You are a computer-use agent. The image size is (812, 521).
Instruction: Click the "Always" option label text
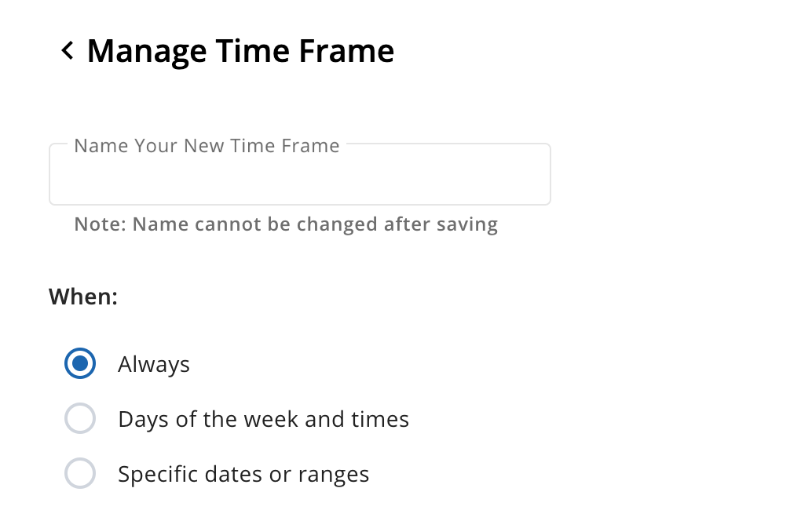[154, 365]
